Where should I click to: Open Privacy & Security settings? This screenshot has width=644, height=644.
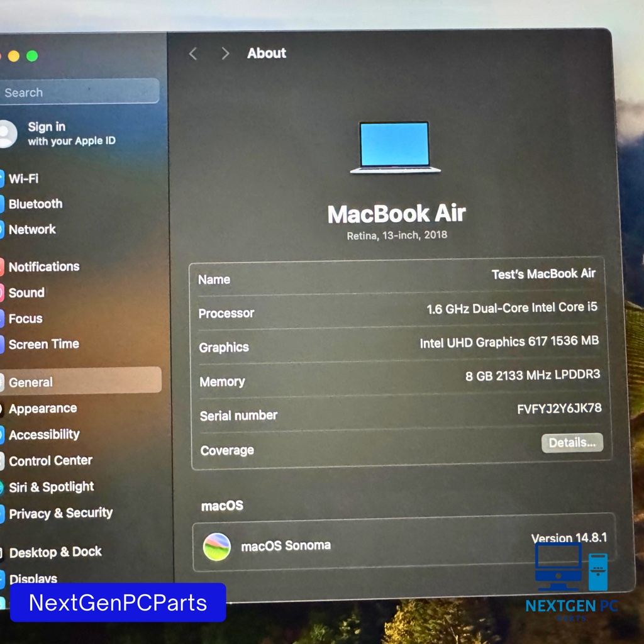pos(61,513)
